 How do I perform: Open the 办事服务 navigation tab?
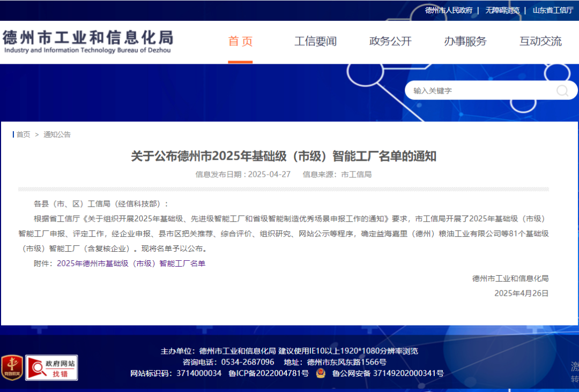(x=465, y=41)
